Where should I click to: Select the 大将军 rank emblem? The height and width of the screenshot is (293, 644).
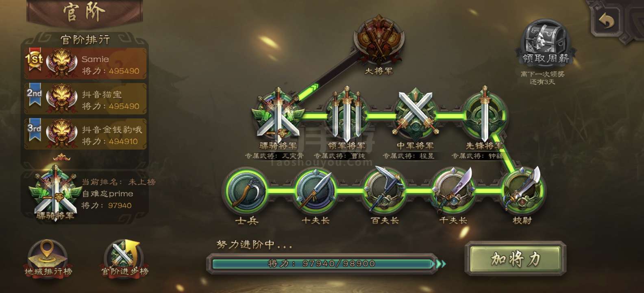(x=379, y=41)
